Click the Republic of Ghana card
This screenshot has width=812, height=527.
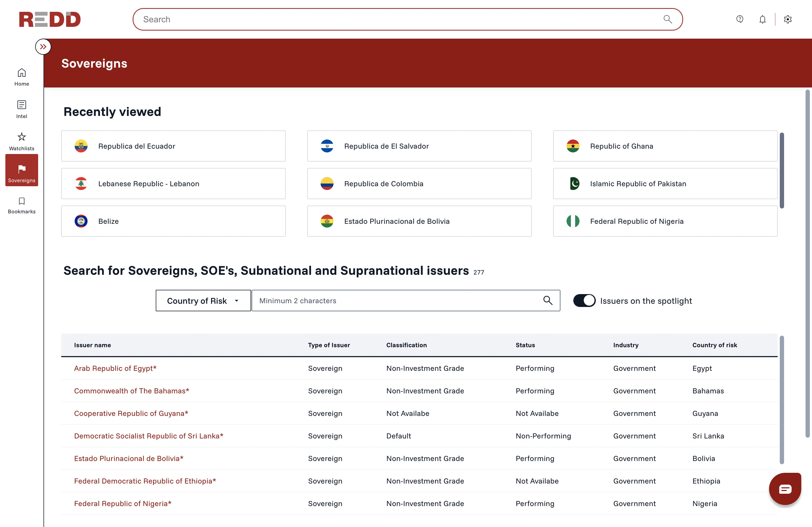[665, 146]
